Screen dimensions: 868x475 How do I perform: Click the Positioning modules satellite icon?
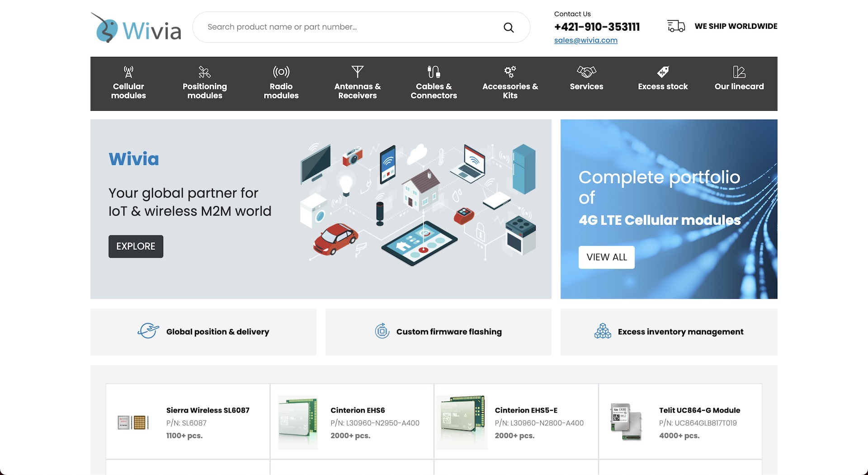[205, 72]
